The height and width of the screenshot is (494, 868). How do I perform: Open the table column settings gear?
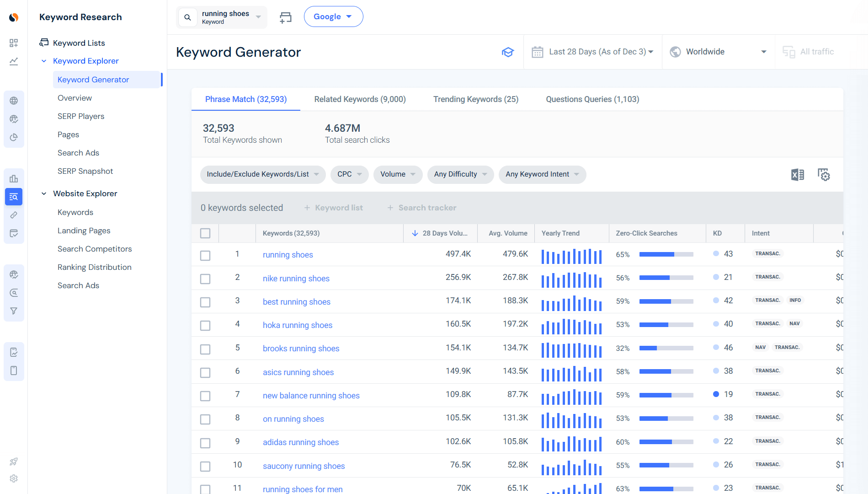pos(824,174)
